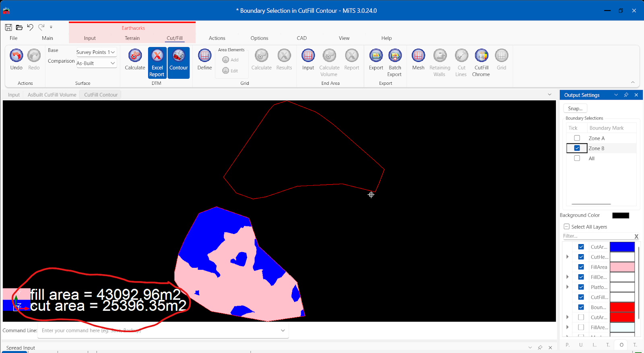The image size is (644, 353).
Task: Clear the layer filter with X
Action: (636, 236)
